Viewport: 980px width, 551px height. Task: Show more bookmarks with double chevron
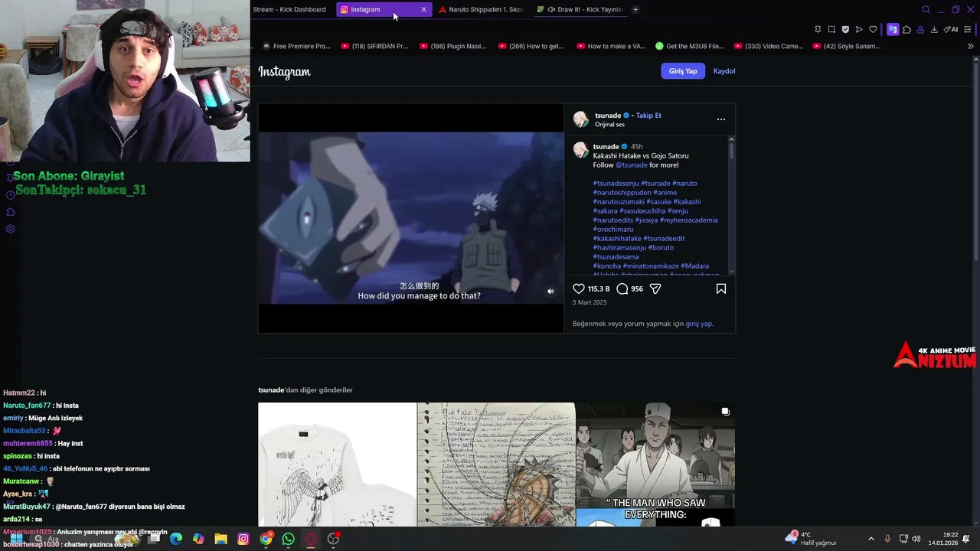[971, 46]
